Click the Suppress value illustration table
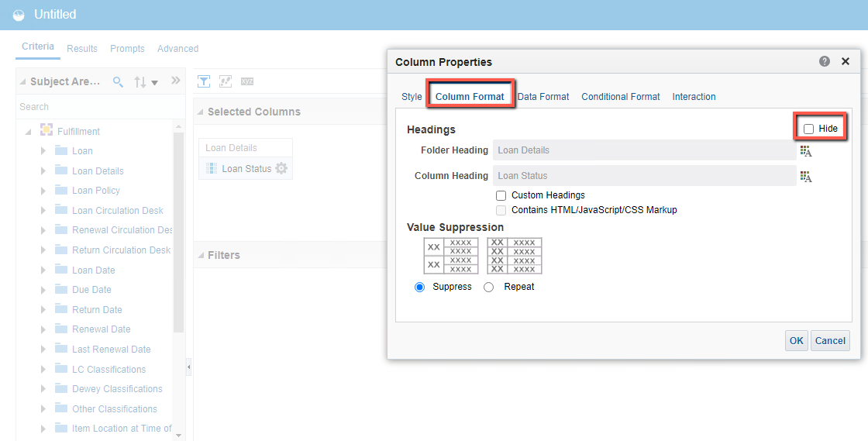The image size is (868, 441). click(x=450, y=256)
